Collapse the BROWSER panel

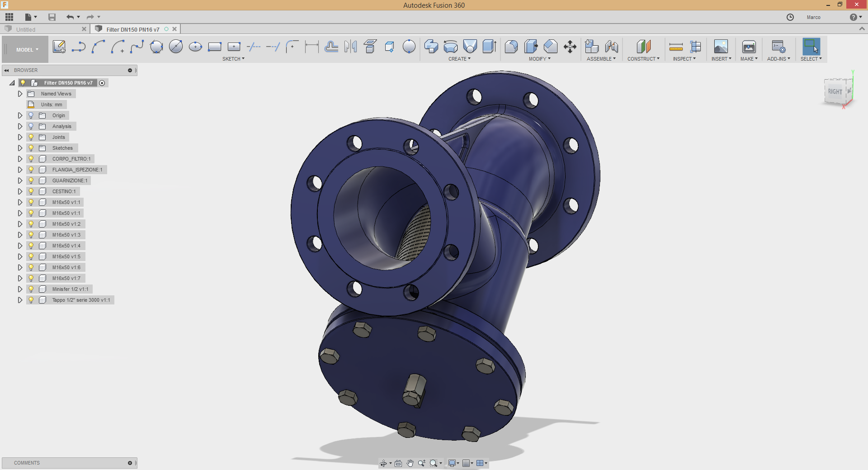pos(7,70)
